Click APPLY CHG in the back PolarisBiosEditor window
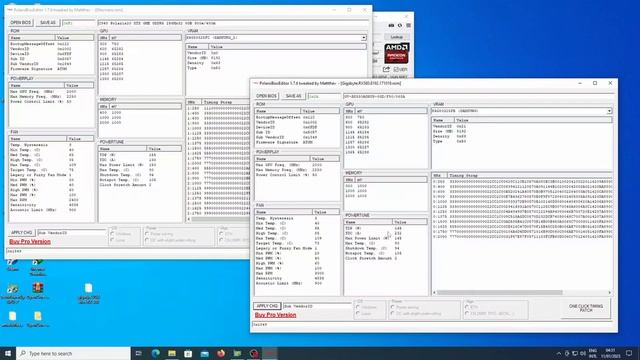The width and height of the screenshot is (640, 360). [x=22, y=232]
